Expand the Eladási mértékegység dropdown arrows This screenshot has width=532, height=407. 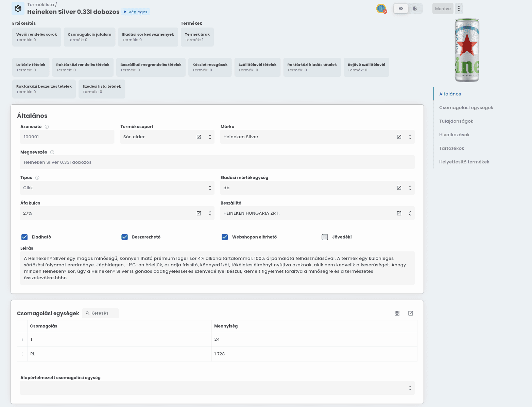[x=410, y=188]
